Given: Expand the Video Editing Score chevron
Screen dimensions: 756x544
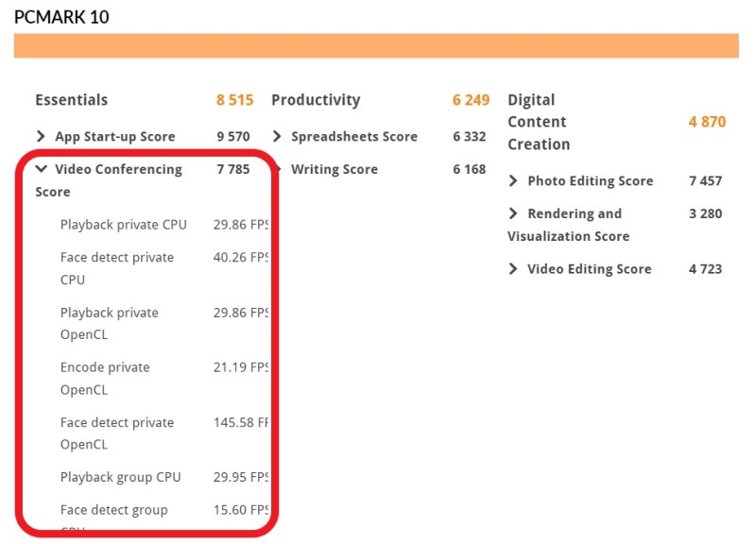Looking at the screenshot, I should point(513,269).
